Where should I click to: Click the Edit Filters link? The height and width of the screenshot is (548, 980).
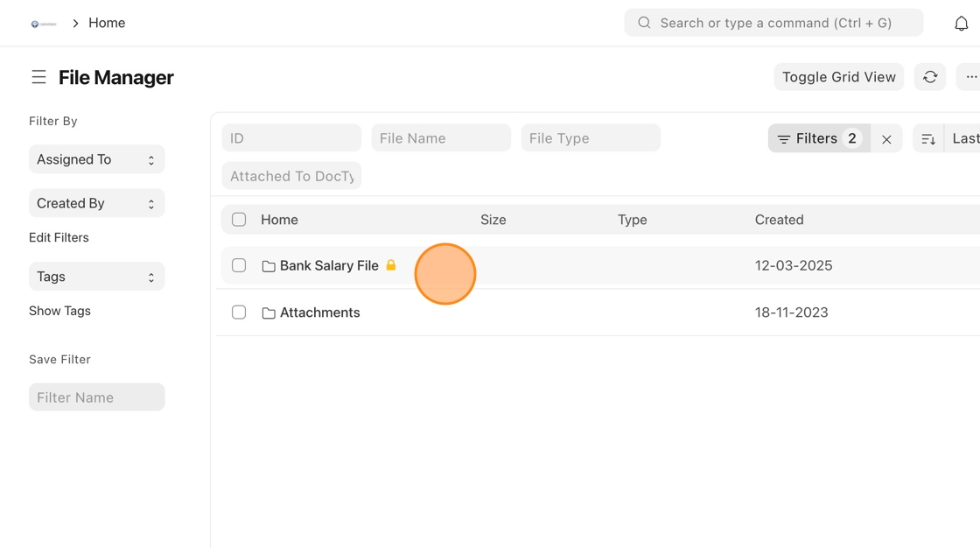click(x=59, y=237)
